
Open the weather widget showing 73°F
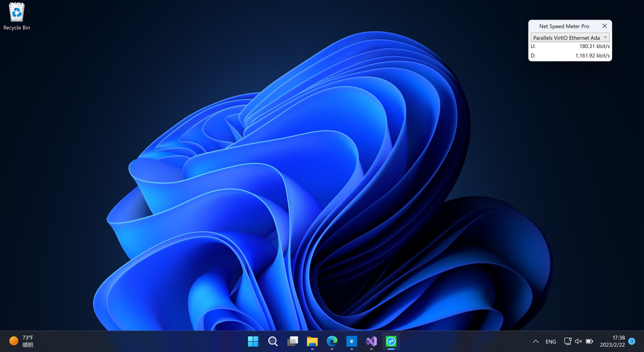tap(21, 341)
